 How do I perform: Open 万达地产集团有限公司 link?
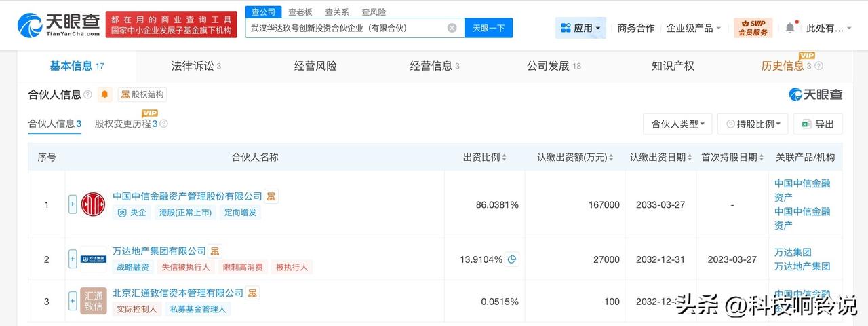(x=159, y=251)
